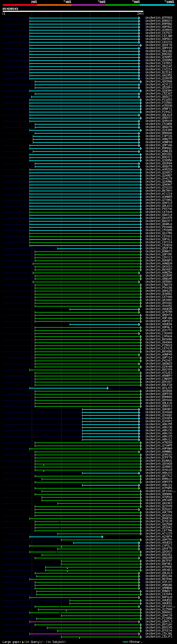This screenshot has height=644, width=177.
Task: Click the purple alignment bar for UniRef100_Q9ATL3
Action: 85,622
